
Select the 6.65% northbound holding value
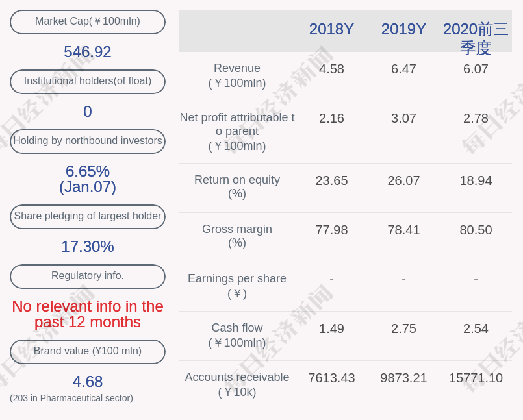[87, 171]
